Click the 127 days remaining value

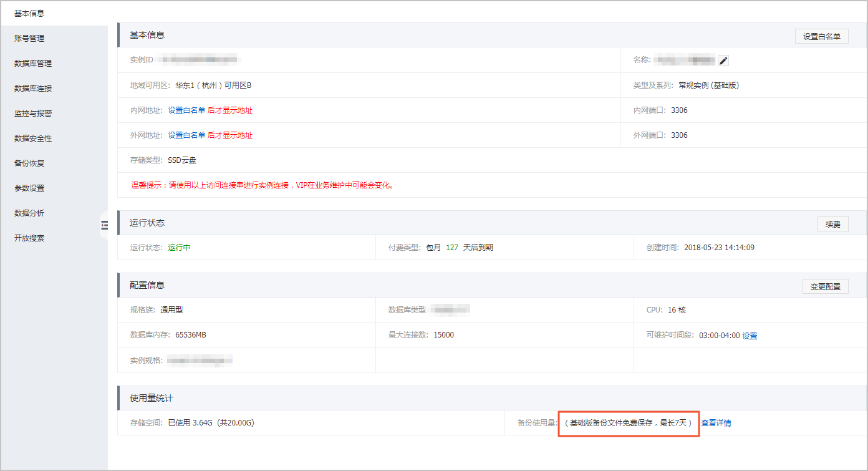click(452, 248)
